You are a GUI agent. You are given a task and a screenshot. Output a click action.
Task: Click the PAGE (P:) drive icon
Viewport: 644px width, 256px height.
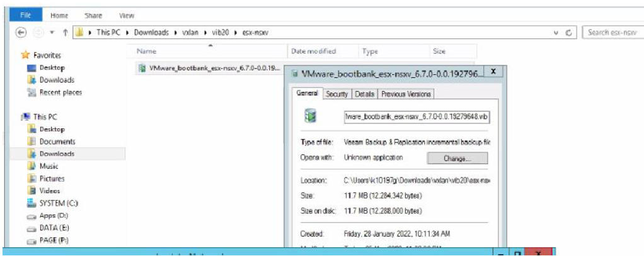(32, 240)
